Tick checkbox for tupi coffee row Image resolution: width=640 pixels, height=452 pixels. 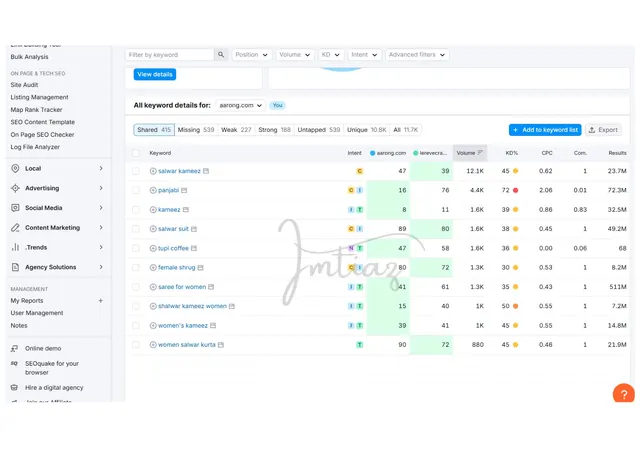(x=136, y=248)
